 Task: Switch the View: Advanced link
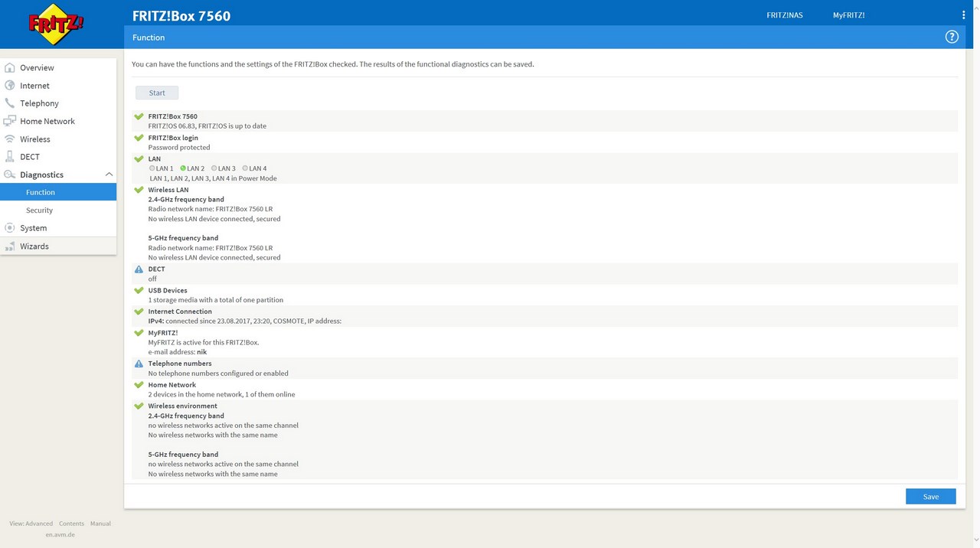pos(31,524)
